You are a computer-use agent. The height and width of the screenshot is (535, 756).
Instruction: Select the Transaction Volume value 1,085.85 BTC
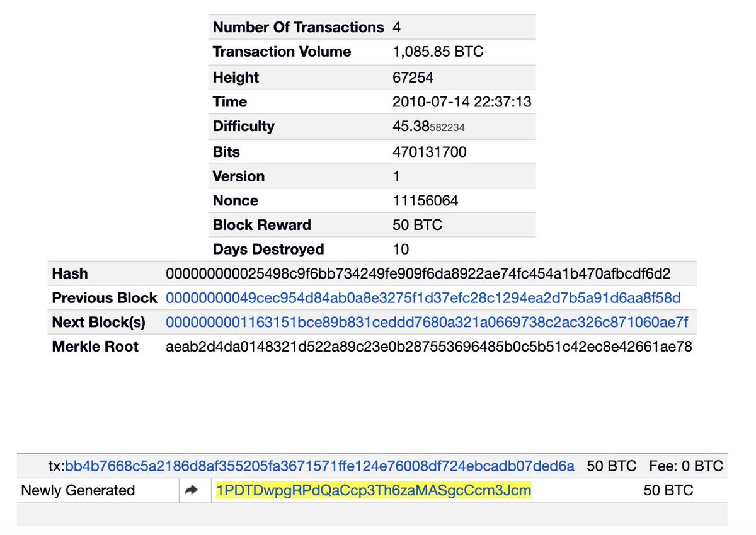[x=437, y=52]
